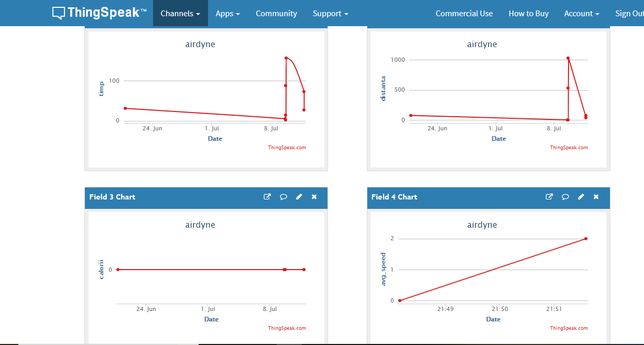This screenshot has width=644, height=345.
Task: Open comments for Field 4 Chart
Action: [x=565, y=197]
